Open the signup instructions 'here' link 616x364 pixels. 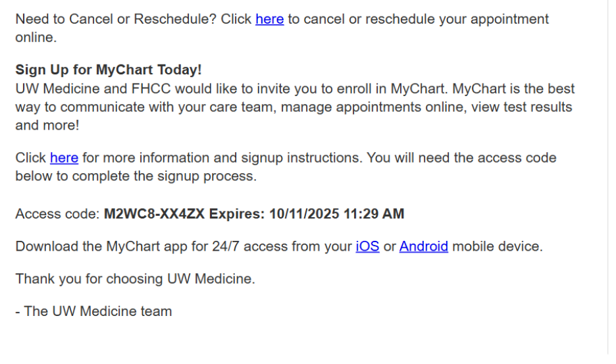(64, 158)
